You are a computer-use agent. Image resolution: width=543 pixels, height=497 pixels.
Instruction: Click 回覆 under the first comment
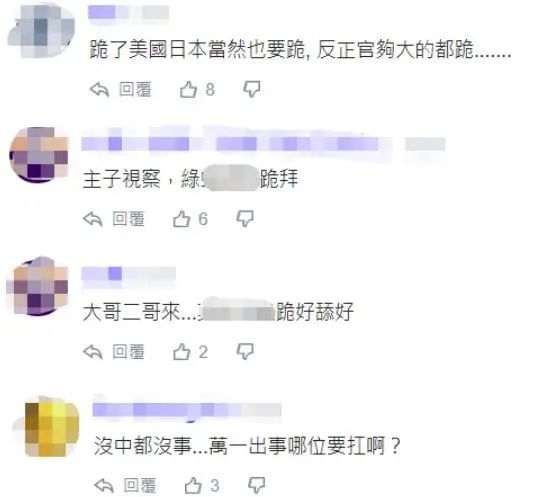135,89
